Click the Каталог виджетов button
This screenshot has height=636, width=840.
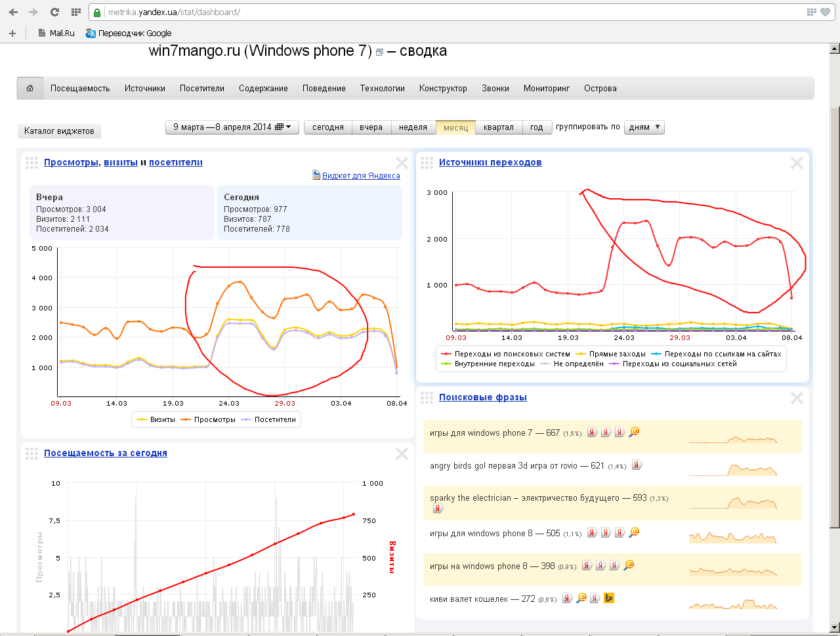point(59,131)
